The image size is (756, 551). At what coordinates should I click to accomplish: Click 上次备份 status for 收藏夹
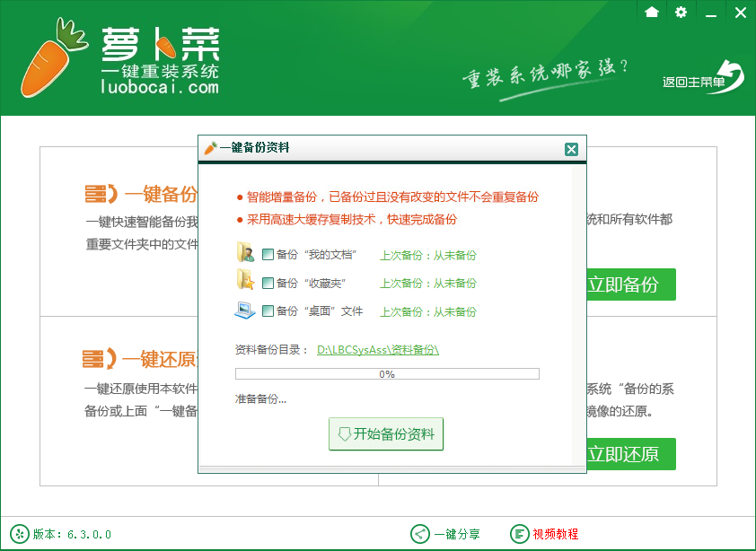coord(428,283)
